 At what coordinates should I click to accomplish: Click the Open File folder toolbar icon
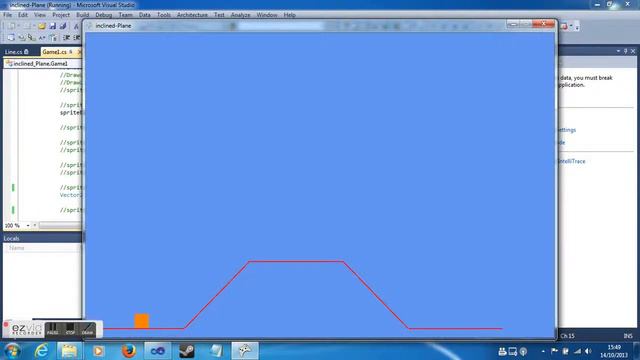coord(42,26)
